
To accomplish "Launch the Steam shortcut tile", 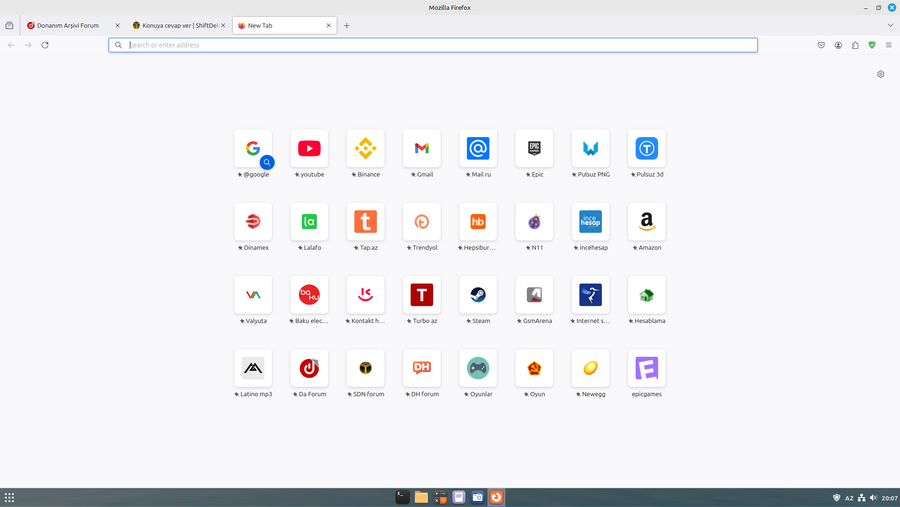I will [x=478, y=295].
